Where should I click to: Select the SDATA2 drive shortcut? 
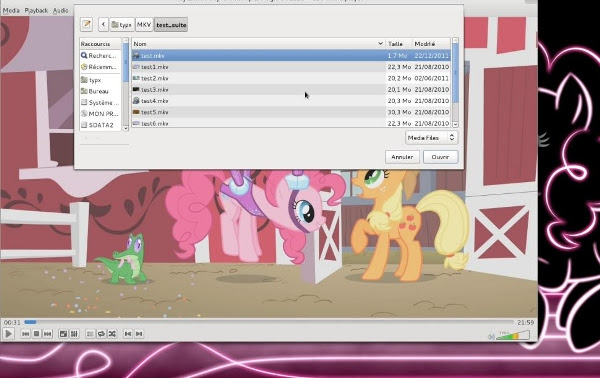tap(99, 125)
